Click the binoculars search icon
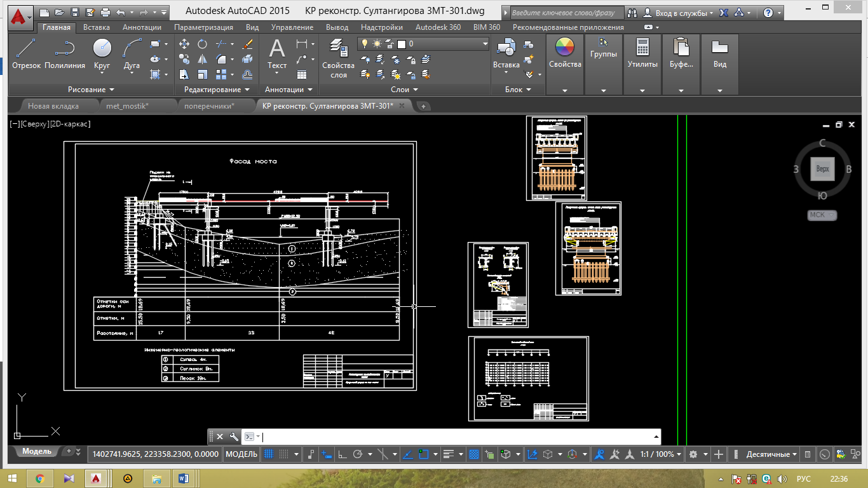868x488 pixels. click(631, 13)
